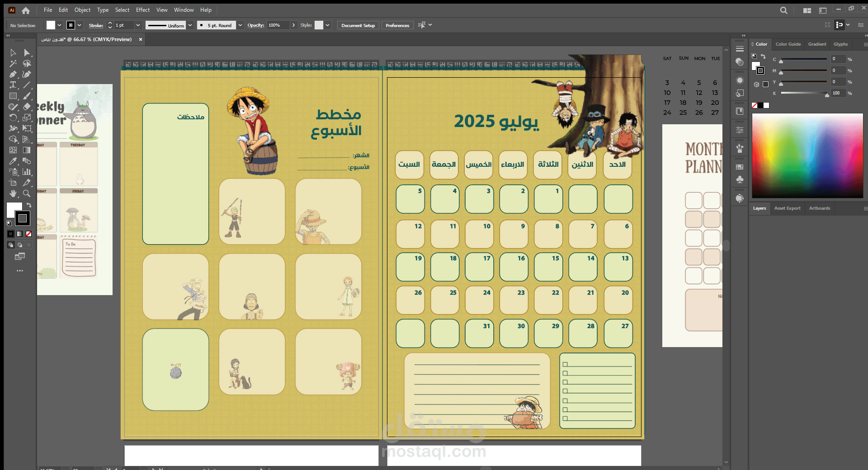868x470 pixels.
Task: Open the Brushes panel from dock
Action: [x=740, y=148]
